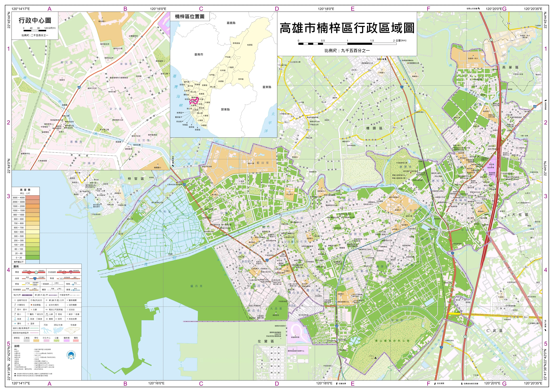Click the 燕巢區 district label on the main map
The height and width of the screenshot is (392, 554).
click(510, 67)
